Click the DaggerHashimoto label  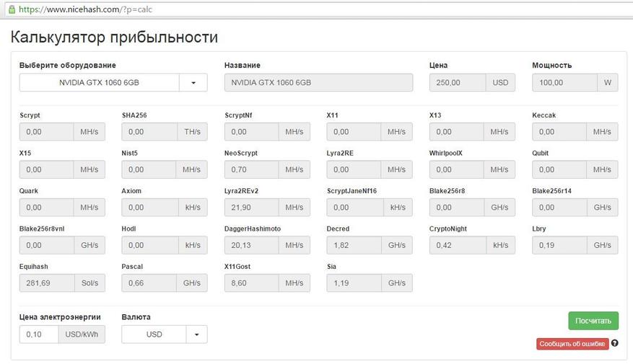253,228
